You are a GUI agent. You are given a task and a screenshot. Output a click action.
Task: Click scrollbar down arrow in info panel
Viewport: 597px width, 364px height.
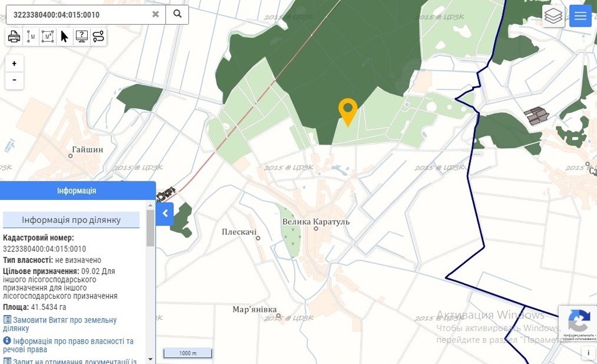150,359
